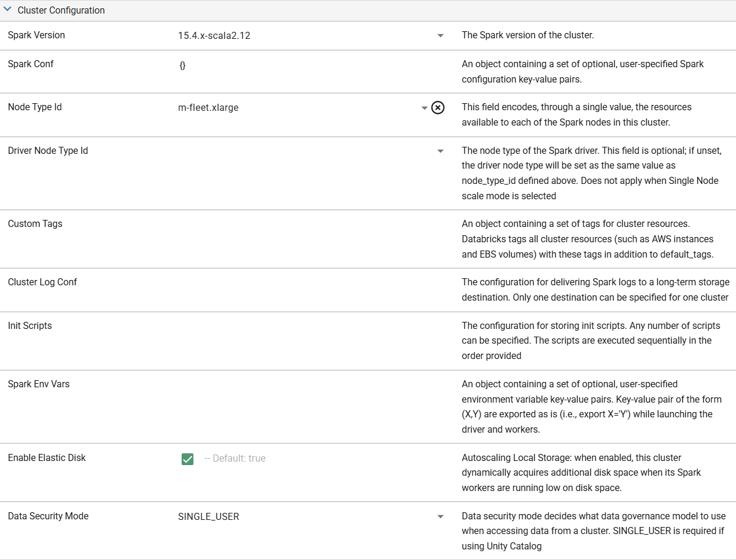
Task: Click the Init Scripts configuration field
Action: point(265,326)
